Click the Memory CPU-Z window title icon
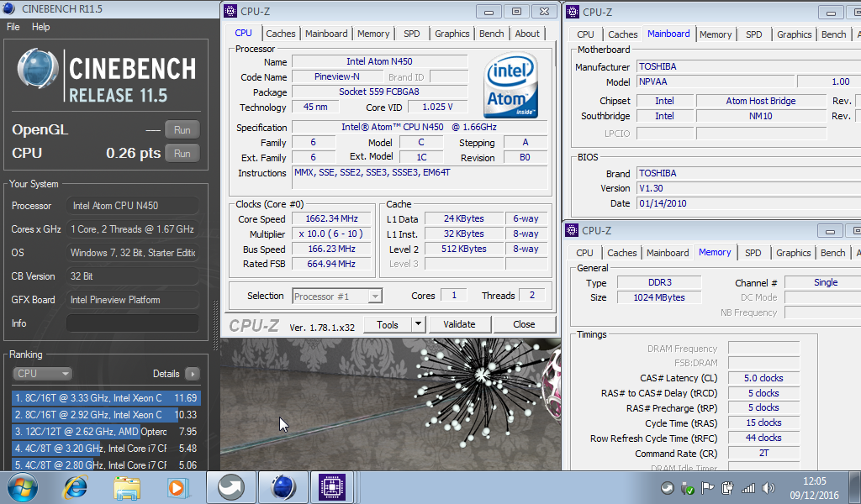861x504 pixels. click(572, 230)
